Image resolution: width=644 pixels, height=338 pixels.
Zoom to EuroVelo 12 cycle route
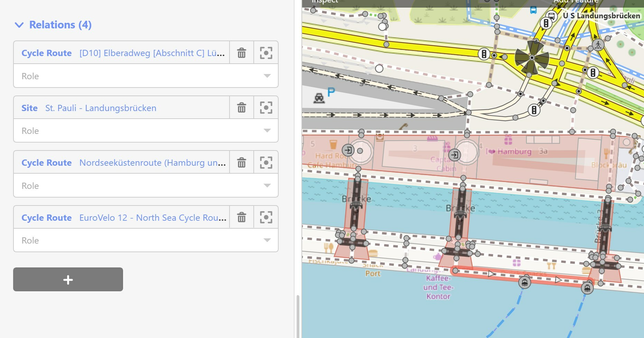(266, 218)
